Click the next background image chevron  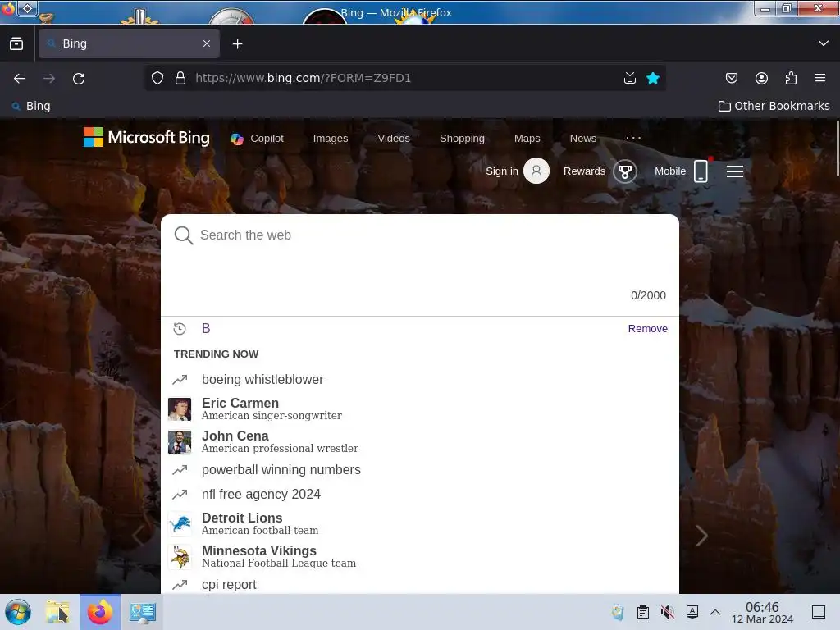coord(701,535)
